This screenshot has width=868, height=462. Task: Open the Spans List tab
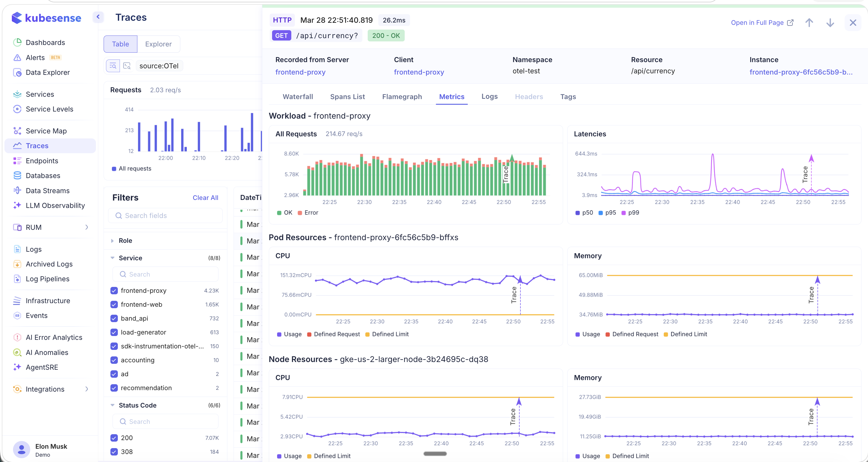pos(347,97)
